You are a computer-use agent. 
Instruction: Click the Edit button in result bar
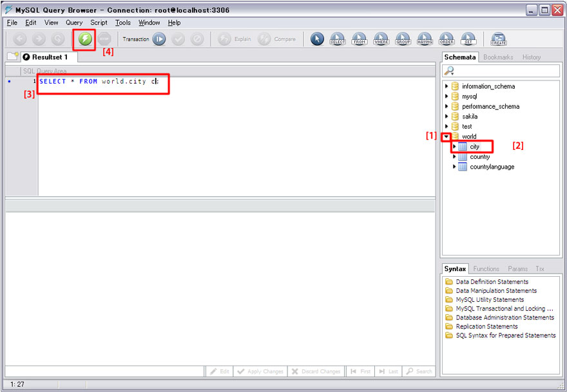[x=220, y=371]
